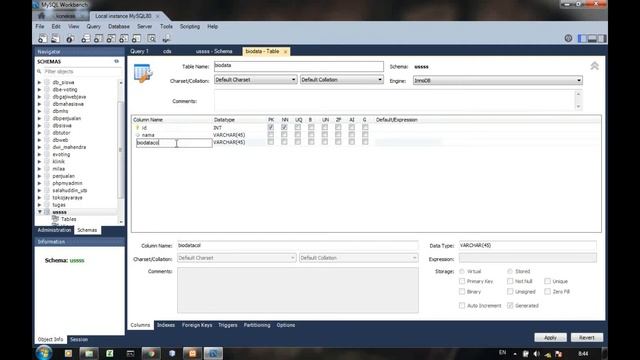Select the Stored storage radio button
This screenshot has height=360, width=640.
510,271
